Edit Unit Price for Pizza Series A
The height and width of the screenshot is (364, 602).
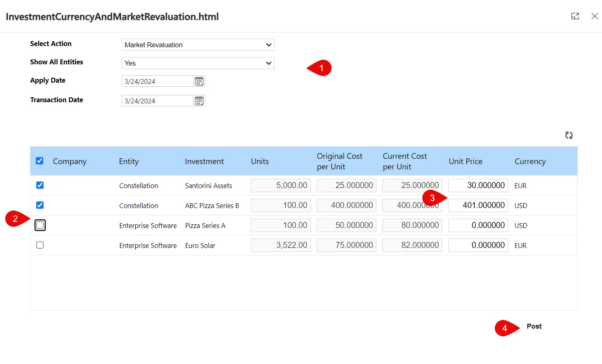(478, 225)
